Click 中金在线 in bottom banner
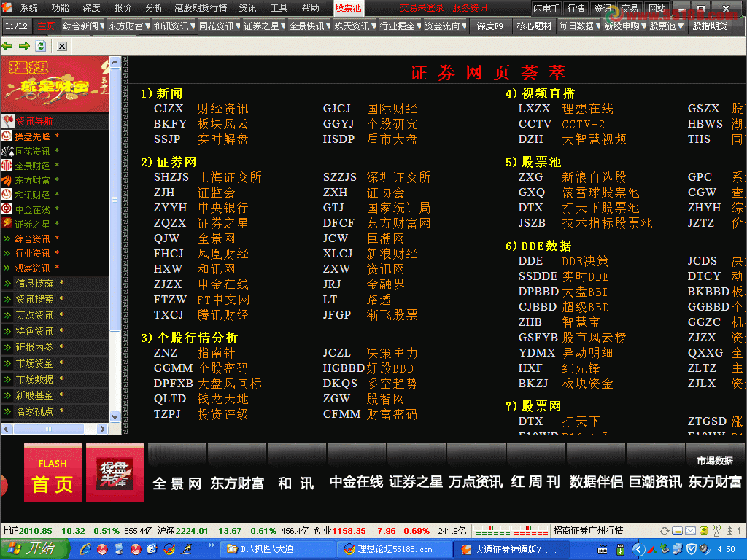This screenshot has width=747, height=560. tap(356, 482)
